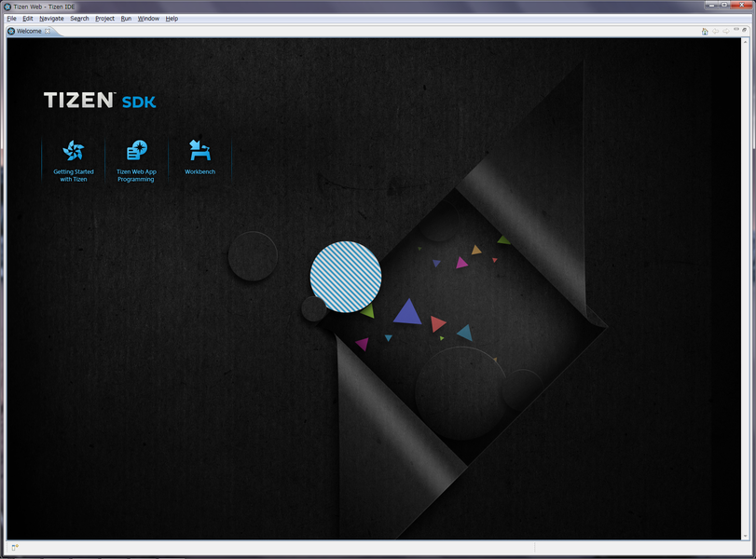Click the fast view icon in status bar
The image size is (756, 559).
(15, 547)
